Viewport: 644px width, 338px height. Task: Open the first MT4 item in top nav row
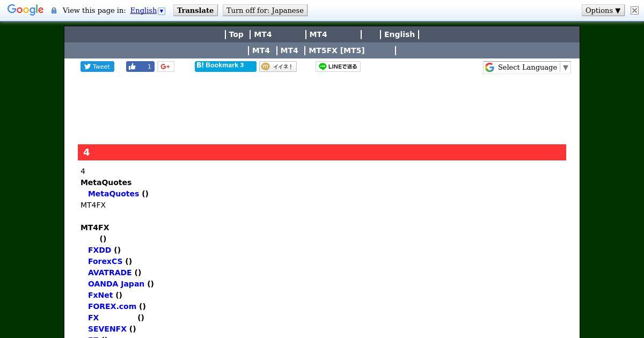(x=263, y=34)
